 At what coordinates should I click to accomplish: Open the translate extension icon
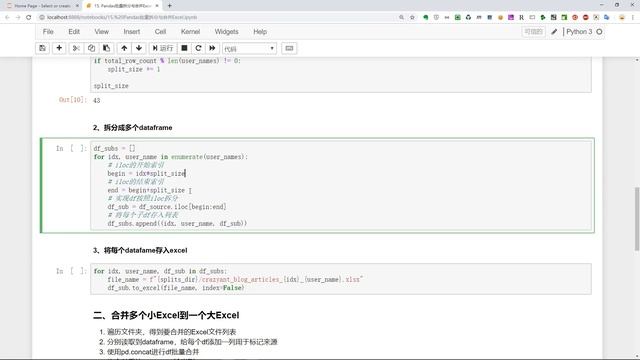[607, 17]
